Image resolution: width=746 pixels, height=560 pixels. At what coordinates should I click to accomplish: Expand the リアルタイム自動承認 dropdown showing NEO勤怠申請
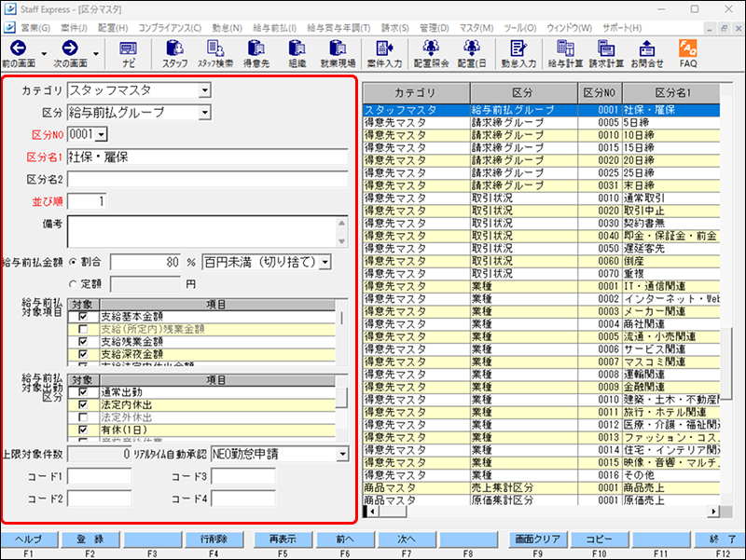tap(342, 454)
